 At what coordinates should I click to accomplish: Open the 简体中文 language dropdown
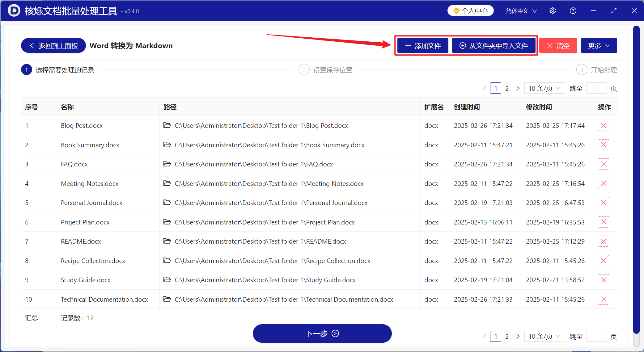(521, 10)
